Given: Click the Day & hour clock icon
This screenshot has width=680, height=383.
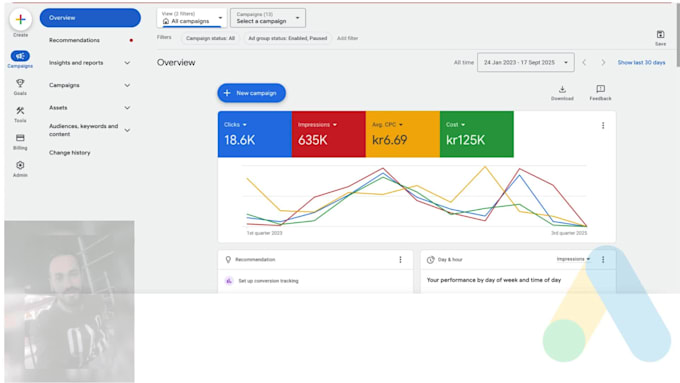Looking at the screenshot, I should (x=430, y=259).
